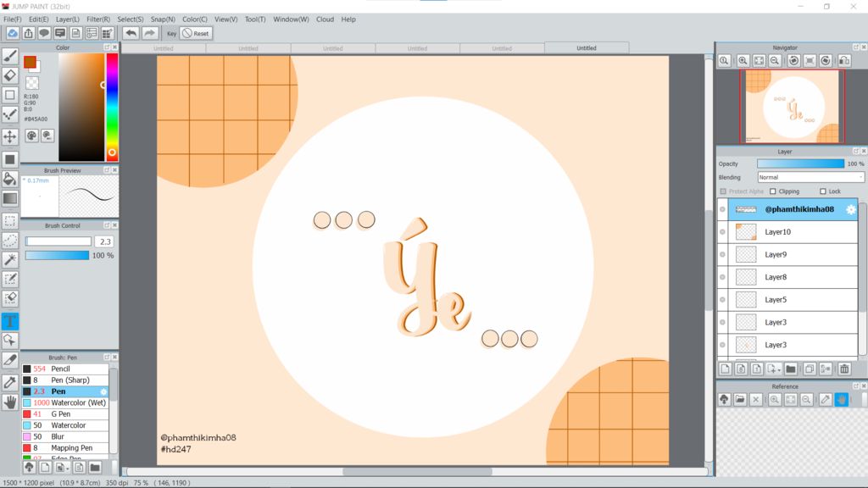
Task: Select the Lasso selection tool
Action: (10, 240)
